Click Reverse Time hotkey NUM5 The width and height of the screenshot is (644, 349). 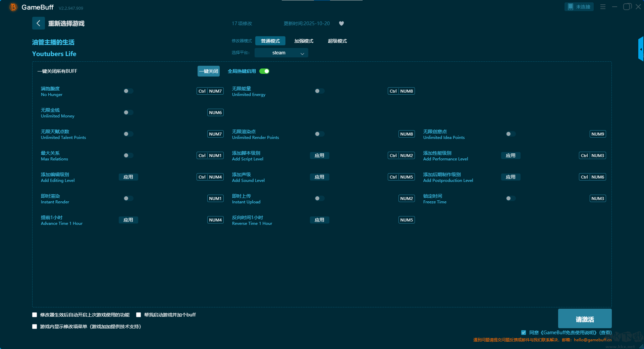click(407, 220)
